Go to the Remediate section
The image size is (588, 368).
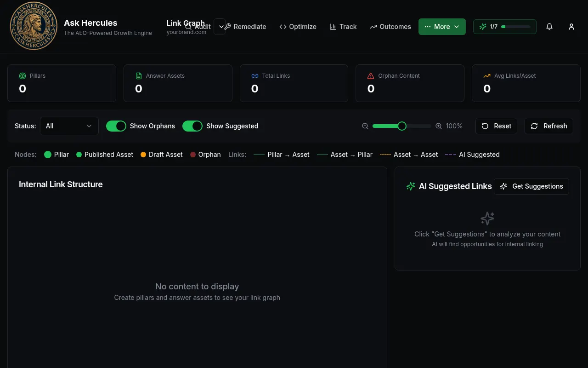coord(245,27)
